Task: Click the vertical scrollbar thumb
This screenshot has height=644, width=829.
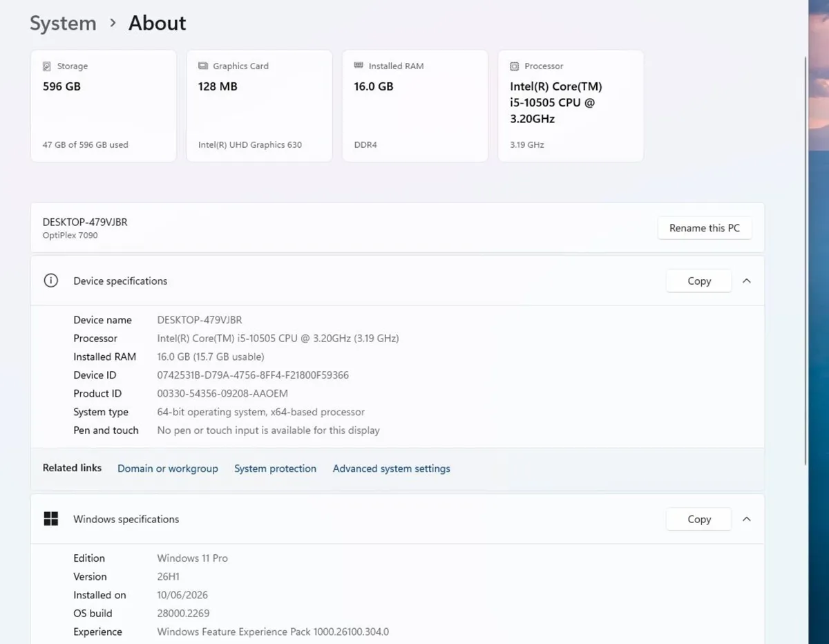Action: 806,261
